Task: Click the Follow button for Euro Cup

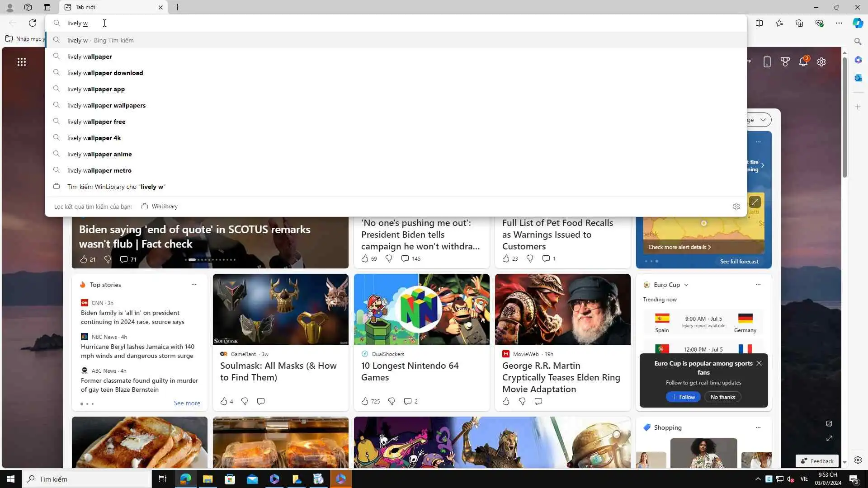Action: click(683, 397)
